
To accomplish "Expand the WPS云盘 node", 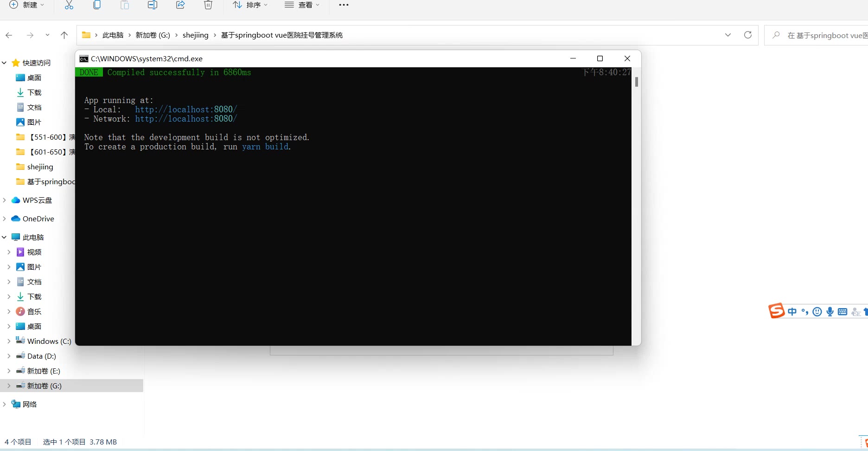I will tap(4, 200).
